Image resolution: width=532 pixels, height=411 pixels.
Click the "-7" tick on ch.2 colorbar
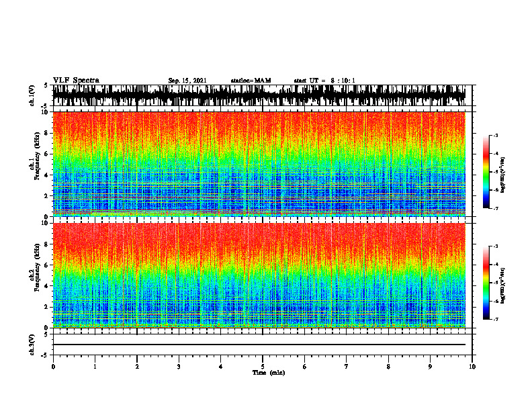click(496, 319)
